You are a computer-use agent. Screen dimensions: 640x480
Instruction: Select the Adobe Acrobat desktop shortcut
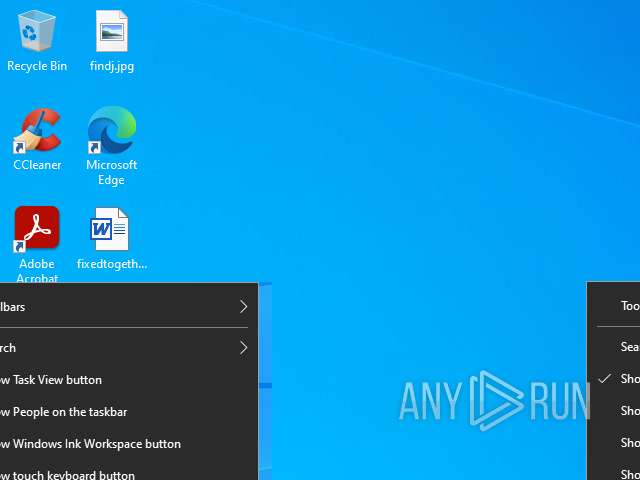point(37,229)
